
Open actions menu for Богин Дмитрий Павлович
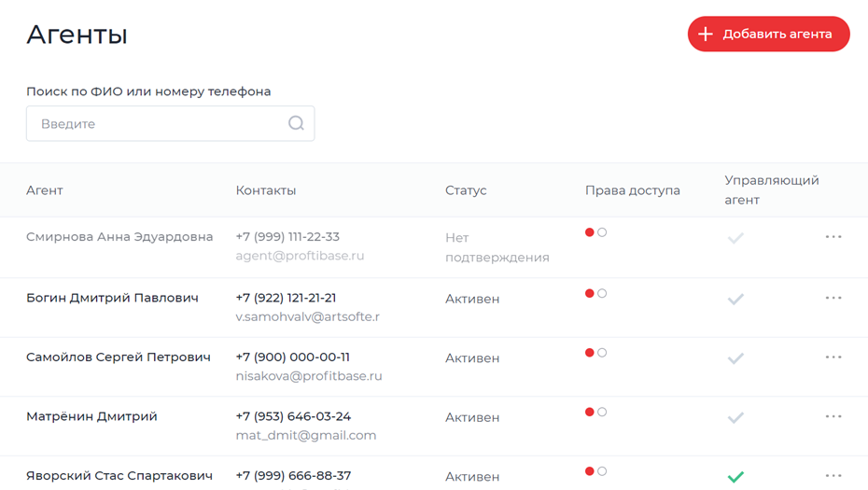833,298
